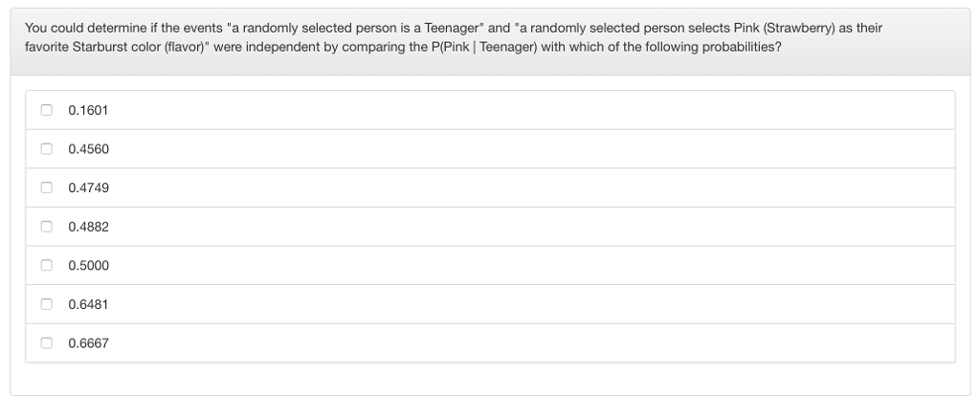Click the 0.1601 answer label text
This screenshot has width=980, height=396.
[x=88, y=110]
